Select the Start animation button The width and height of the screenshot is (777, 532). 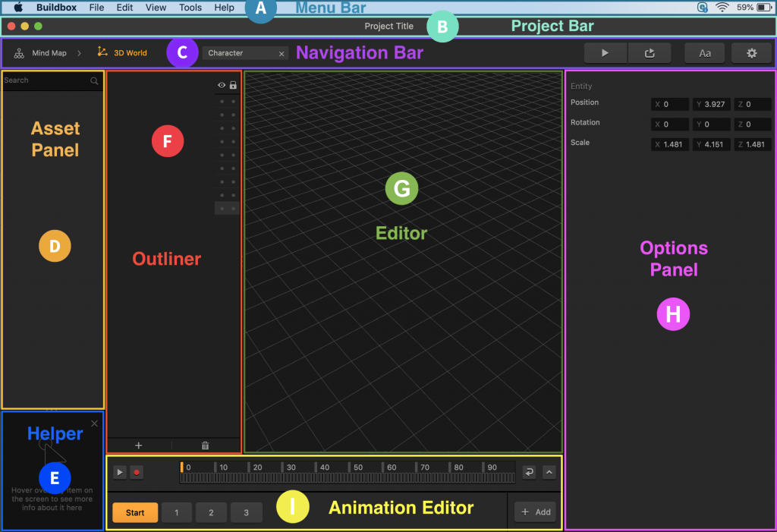pyautogui.click(x=135, y=512)
